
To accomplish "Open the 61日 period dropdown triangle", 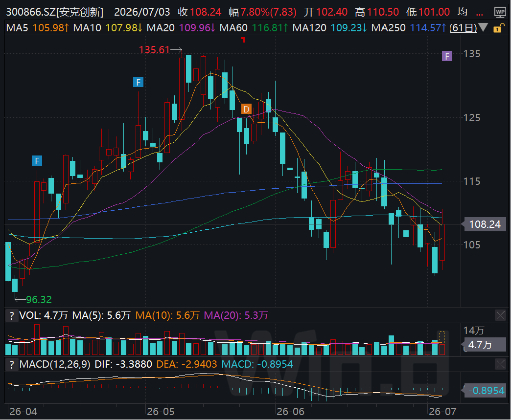I will pos(483,28).
